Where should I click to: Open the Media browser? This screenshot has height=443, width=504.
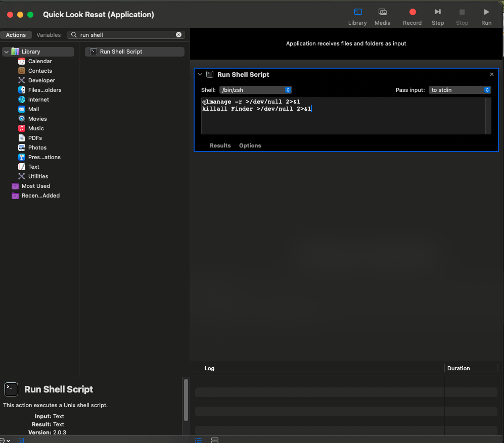382,17
